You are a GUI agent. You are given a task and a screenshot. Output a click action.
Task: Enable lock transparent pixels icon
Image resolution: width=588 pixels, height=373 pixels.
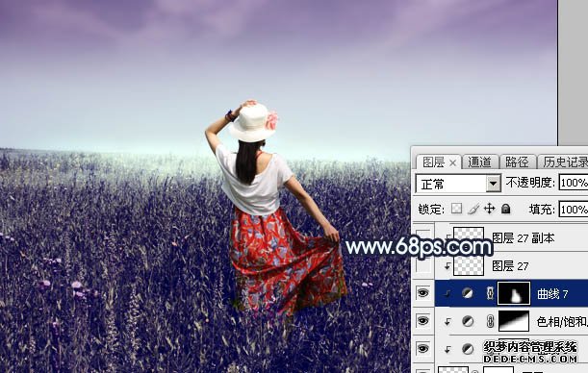pos(456,209)
